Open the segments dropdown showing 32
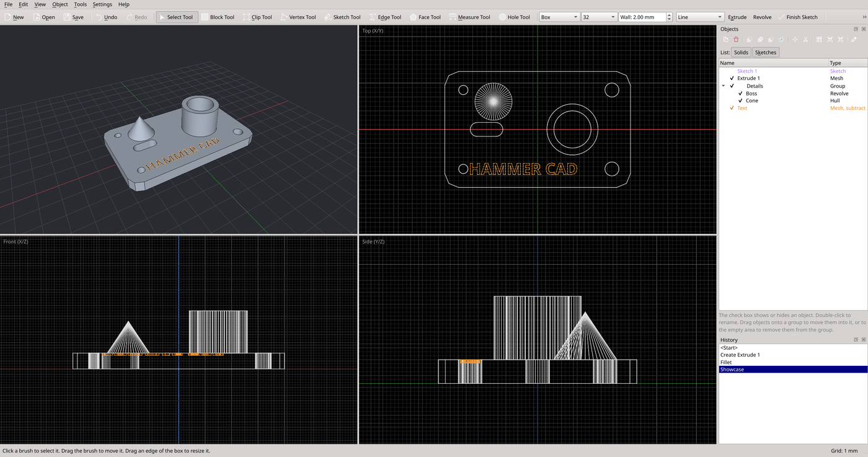This screenshot has width=868, height=457. [599, 17]
